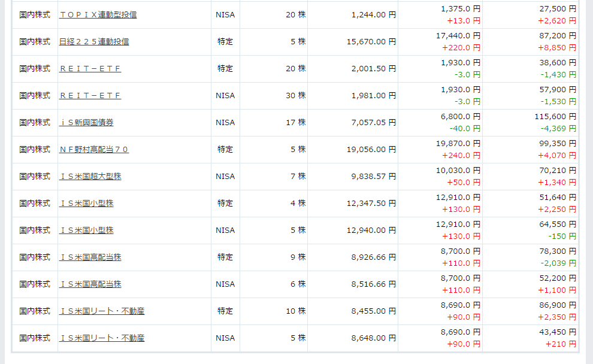Click the current price 19,870.0 円
This screenshot has width=593, height=364.
click(458, 144)
